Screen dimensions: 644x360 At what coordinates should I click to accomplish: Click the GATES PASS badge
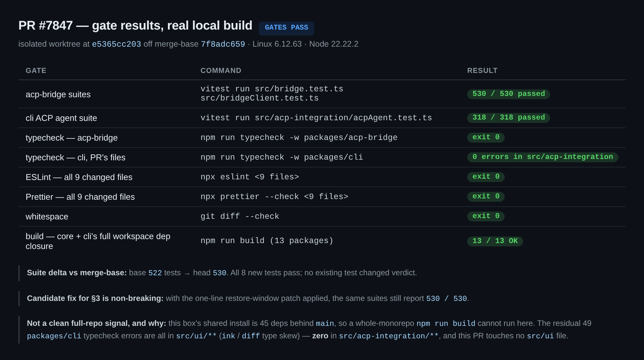click(286, 28)
